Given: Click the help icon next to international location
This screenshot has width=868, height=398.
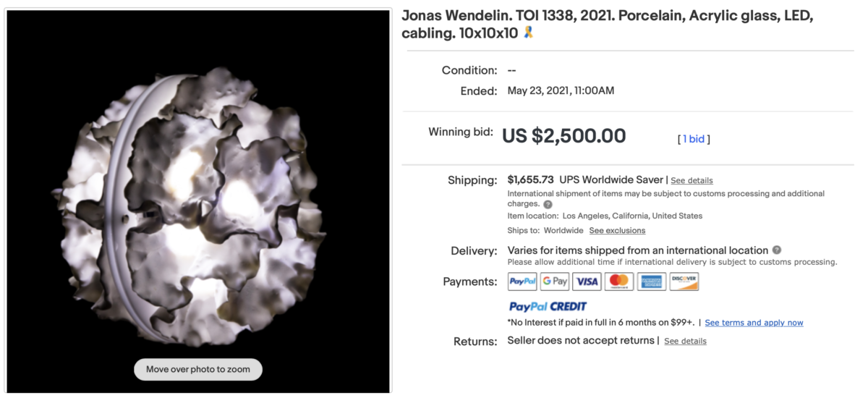Looking at the screenshot, I should [x=776, y=250].
